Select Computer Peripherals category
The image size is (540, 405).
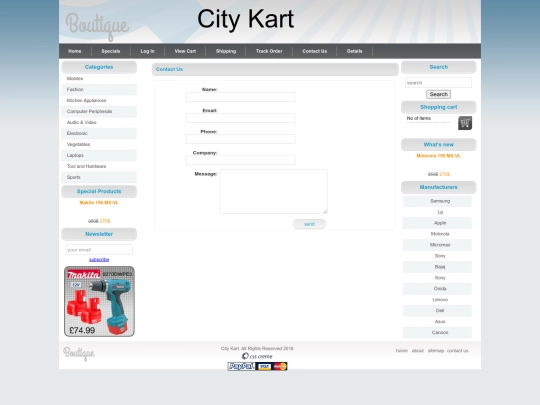pos(99,112)
